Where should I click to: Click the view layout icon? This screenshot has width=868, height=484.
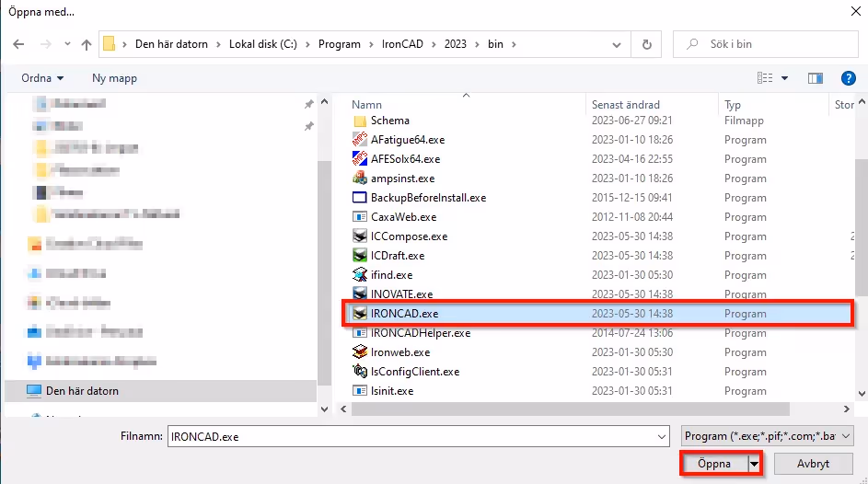coord(765,78)
